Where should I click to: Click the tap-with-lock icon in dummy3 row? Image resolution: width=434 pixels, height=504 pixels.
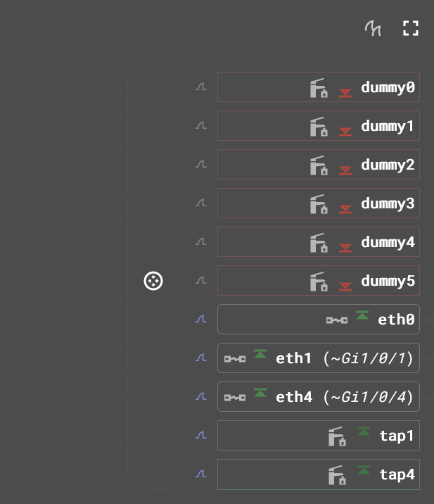point(319,204)
